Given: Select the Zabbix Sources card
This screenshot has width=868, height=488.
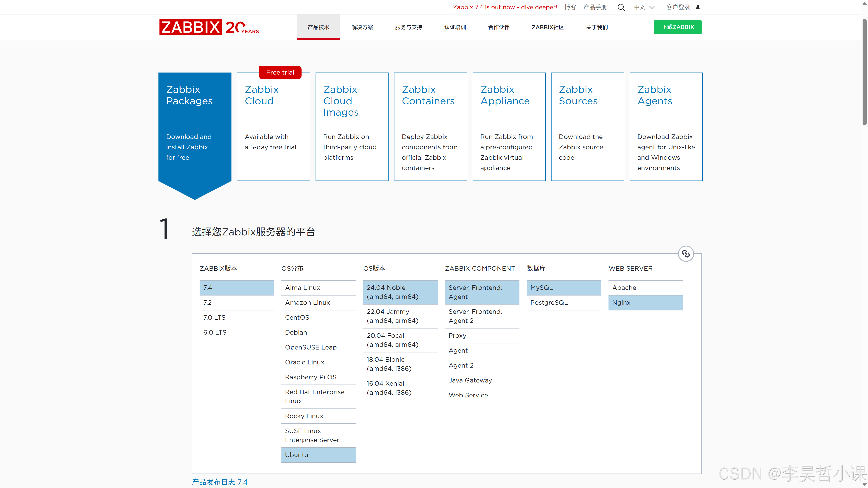Looking at the screenshot, I should point(587,127).
